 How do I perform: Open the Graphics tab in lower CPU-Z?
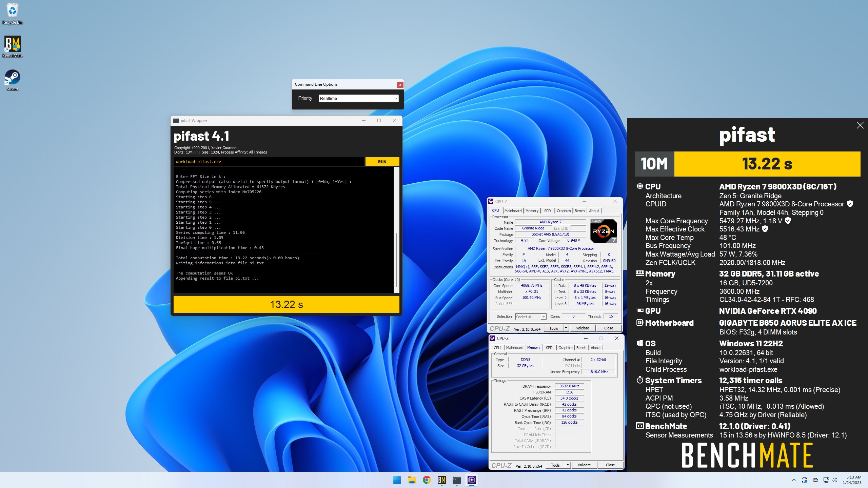point(566,348)
